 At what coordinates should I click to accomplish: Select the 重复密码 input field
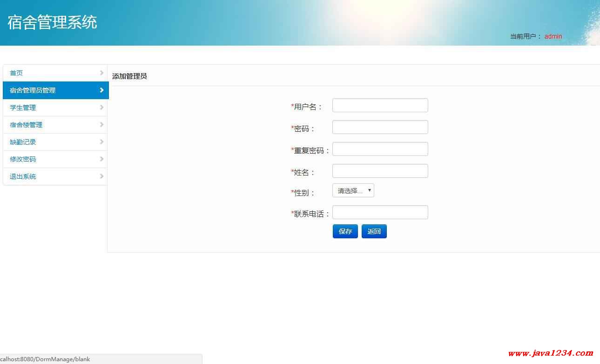[x=380, y=149]
